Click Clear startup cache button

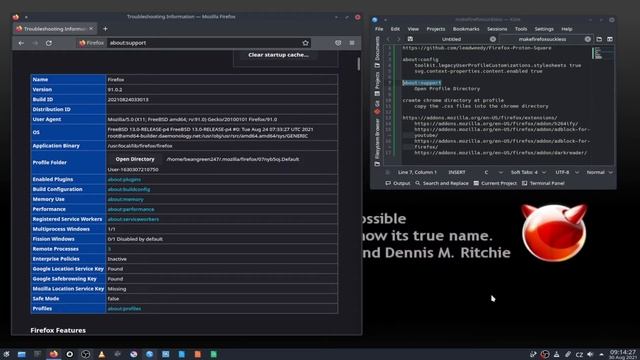point(278,55)
